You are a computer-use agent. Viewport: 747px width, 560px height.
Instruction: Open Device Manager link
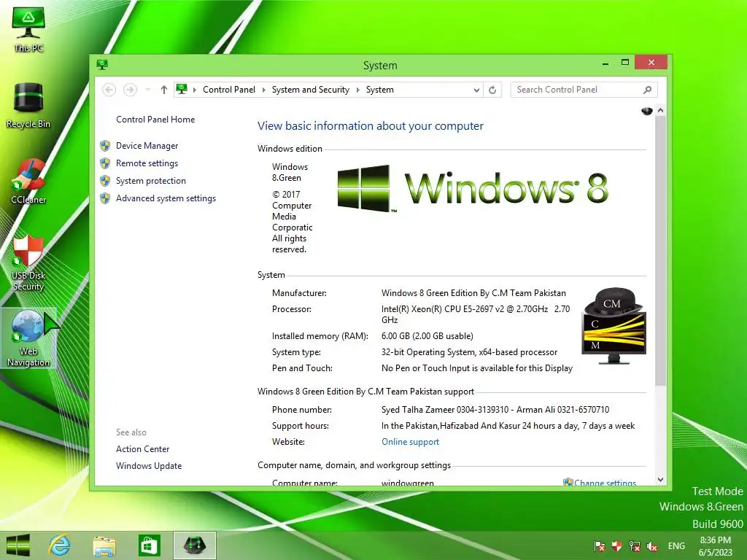click(147, 146)
